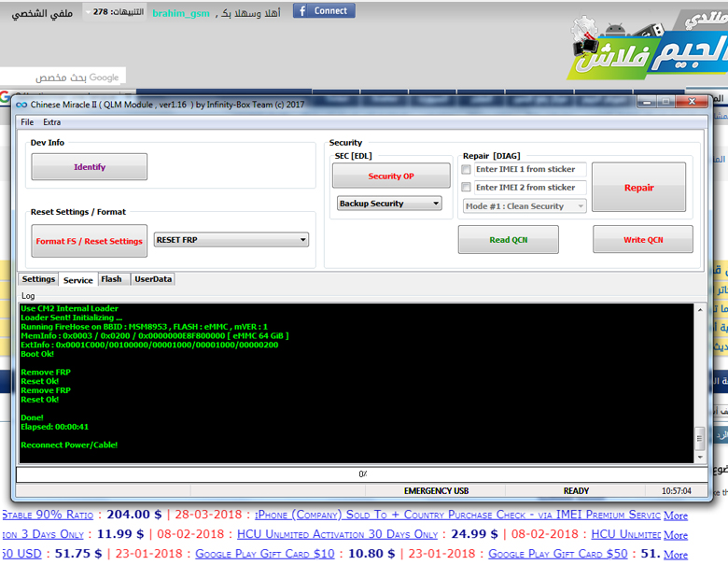The width and height of the screenshot is (728, 579).
Task: Click the log scrollbar thumb
Action: tap(700, 438)
